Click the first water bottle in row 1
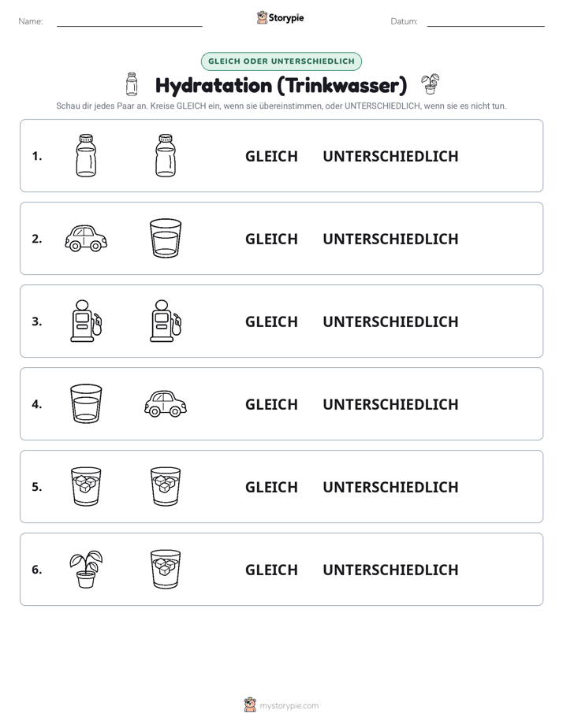This screenshot has height=728, width=563. point(86,155)
